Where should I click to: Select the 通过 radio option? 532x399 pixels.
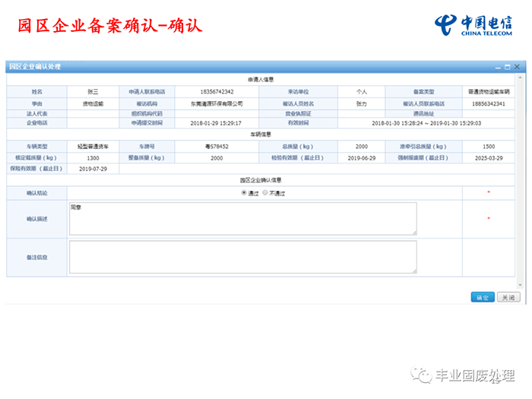pyautogui.click(x=244, y=194)
